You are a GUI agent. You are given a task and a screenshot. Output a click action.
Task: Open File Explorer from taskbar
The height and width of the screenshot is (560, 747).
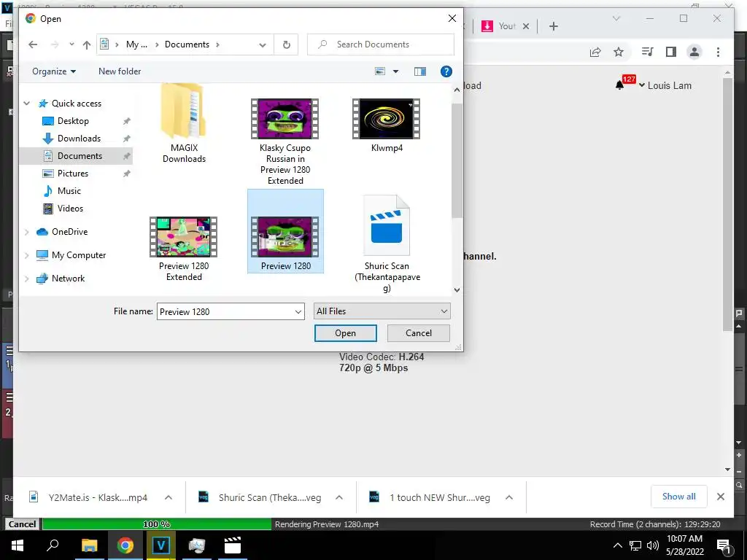[89, 545]
